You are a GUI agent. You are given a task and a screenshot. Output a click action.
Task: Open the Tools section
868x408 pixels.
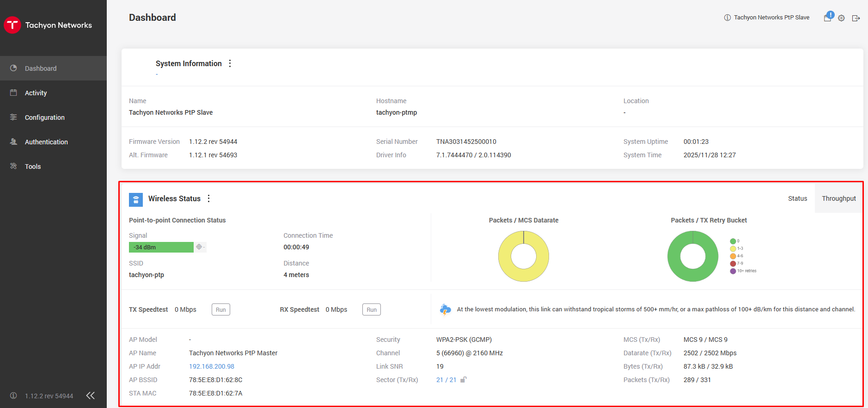pos(53,167)
